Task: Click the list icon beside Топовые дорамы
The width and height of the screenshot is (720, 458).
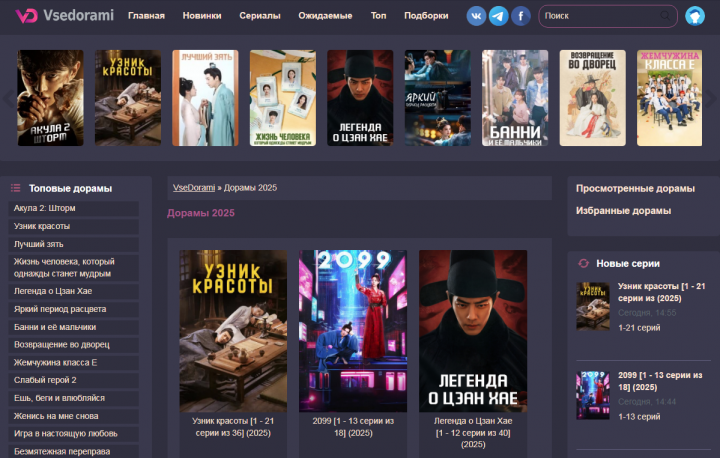Action: (16, 188)
